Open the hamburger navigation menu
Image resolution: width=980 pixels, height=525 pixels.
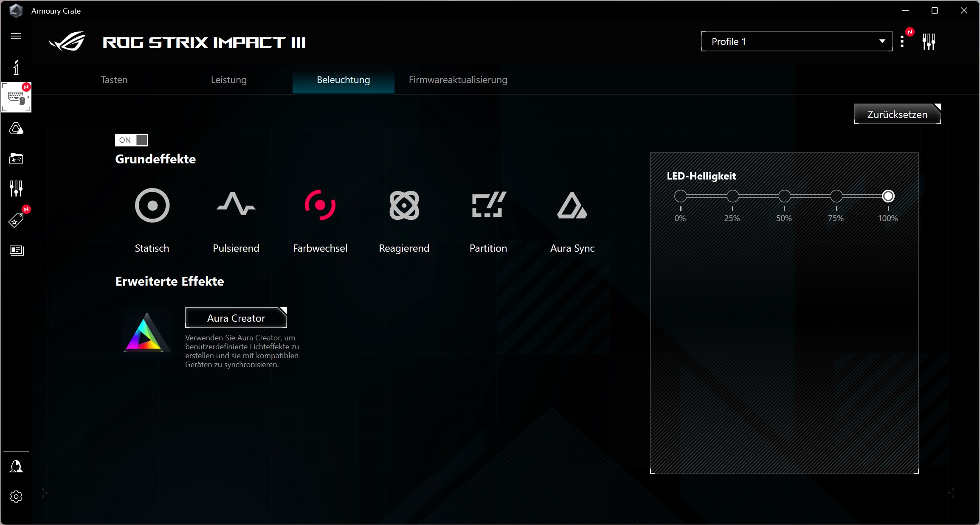(x=16, y=36)
